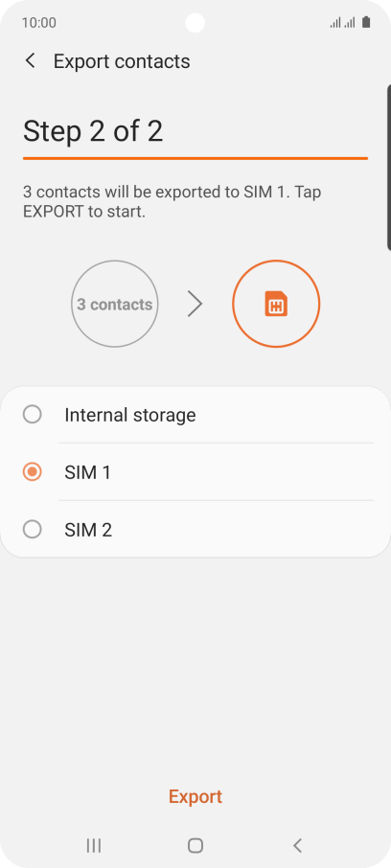Tap the Export button

(x=195, y=796)
